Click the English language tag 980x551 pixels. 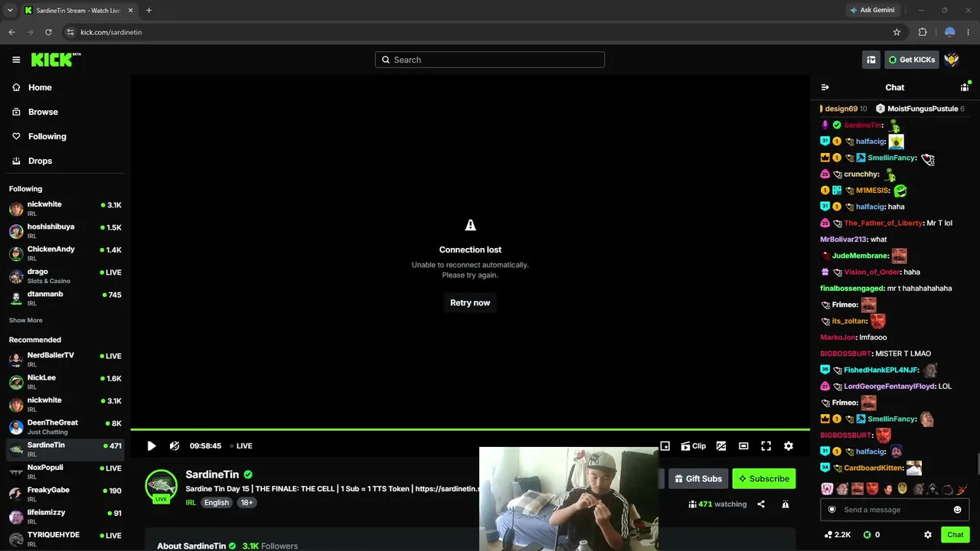click(217, 503)
